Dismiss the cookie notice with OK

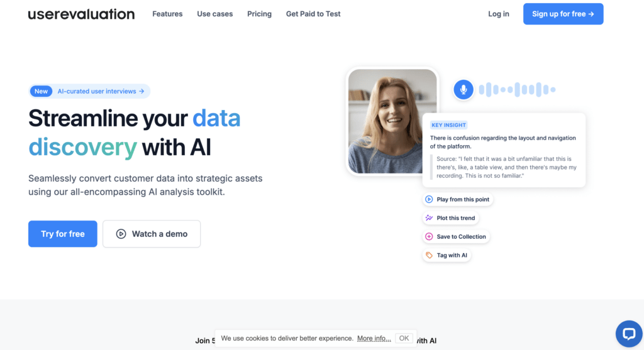click(x=404, y=338)
